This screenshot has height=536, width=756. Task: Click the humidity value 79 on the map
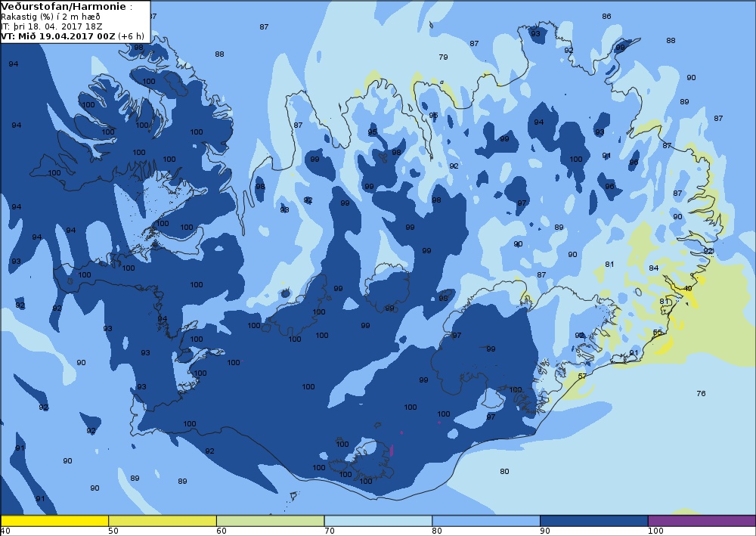click(x=443, y=57)
